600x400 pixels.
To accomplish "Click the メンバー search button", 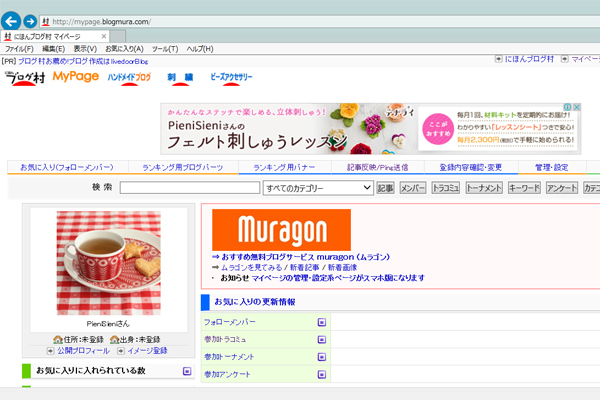I will [413, 188].
